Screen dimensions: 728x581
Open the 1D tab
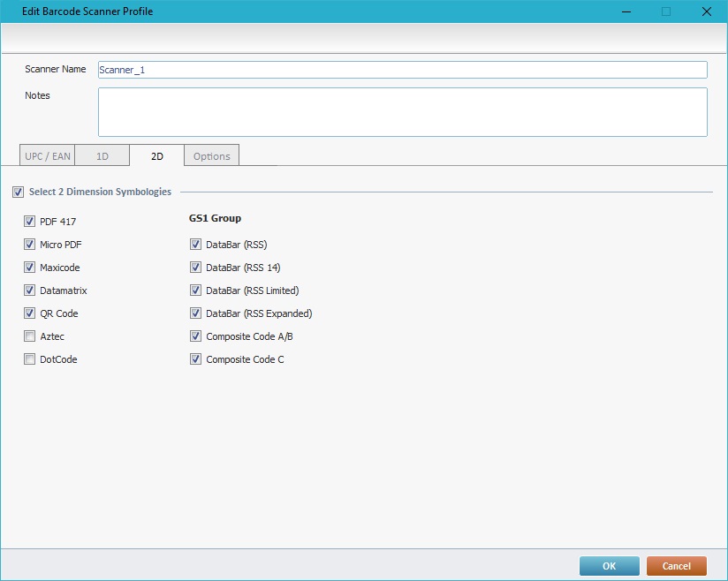(102, 156)
